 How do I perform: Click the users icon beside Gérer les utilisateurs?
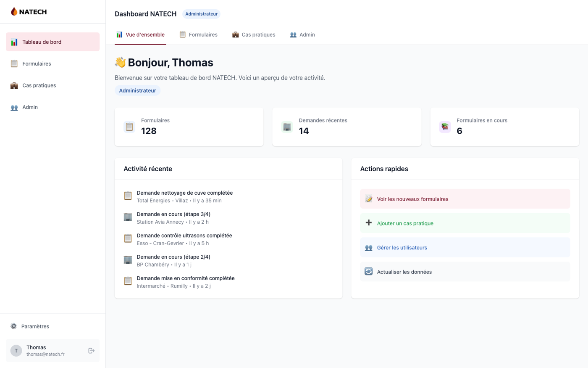368,248
